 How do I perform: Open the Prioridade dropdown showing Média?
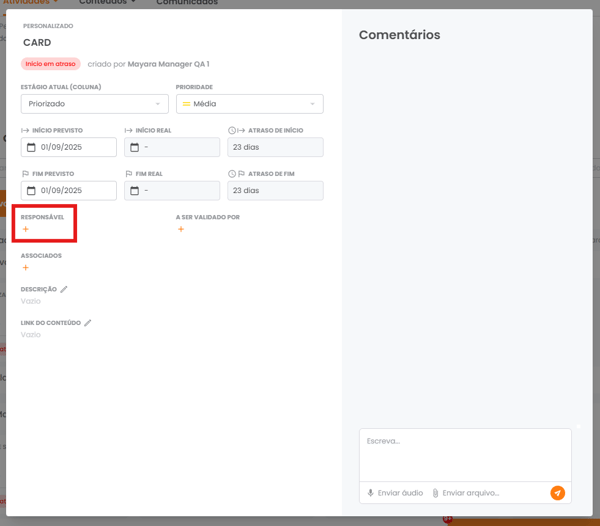pyautogui.click(x=249, y=104)
